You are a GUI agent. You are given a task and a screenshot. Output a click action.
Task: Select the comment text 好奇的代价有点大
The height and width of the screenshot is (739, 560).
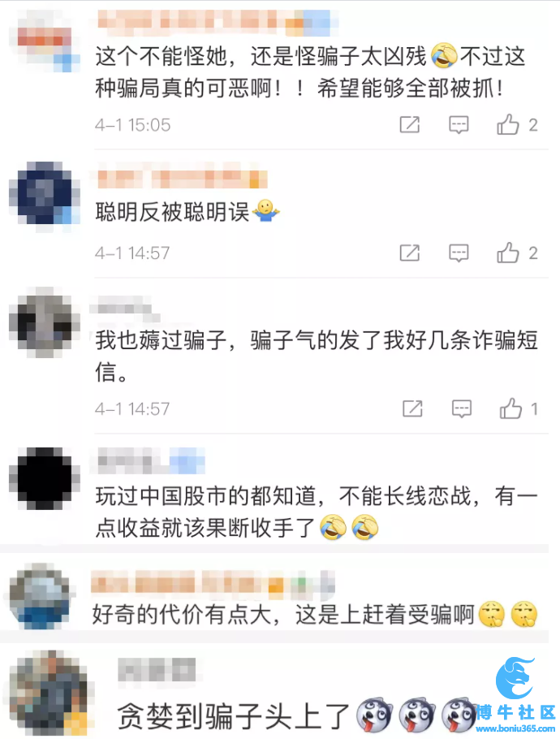pyautogui.click(x=182, y=615)
